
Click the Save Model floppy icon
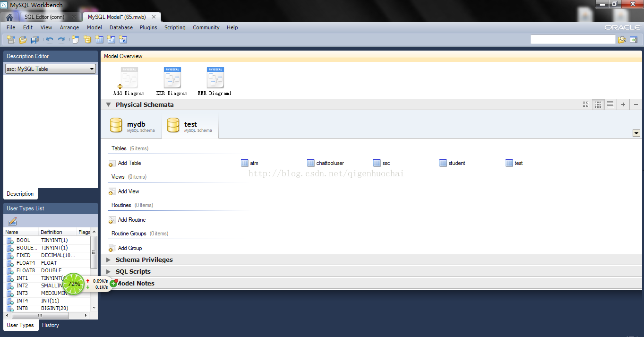pos(34,40)
